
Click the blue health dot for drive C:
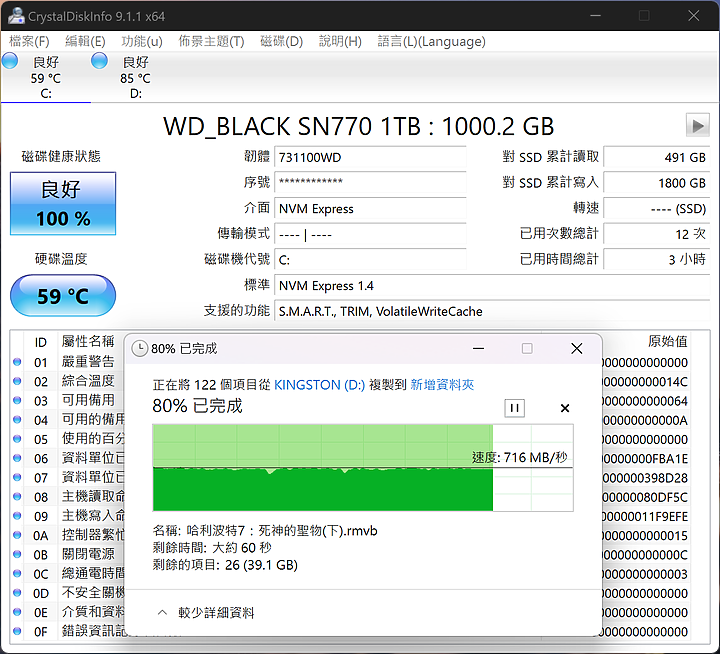click(x=10, y=61)
